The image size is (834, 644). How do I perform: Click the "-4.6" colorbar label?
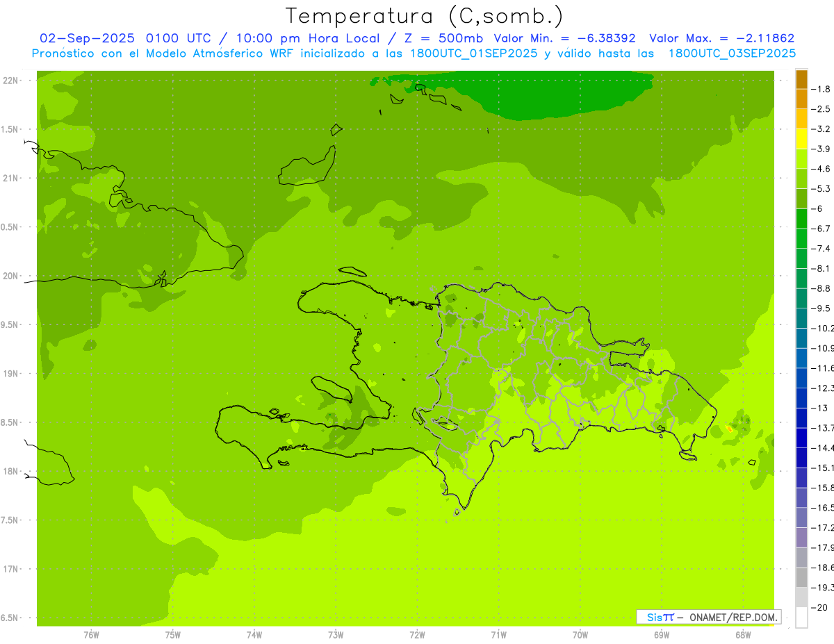(821, 169)
